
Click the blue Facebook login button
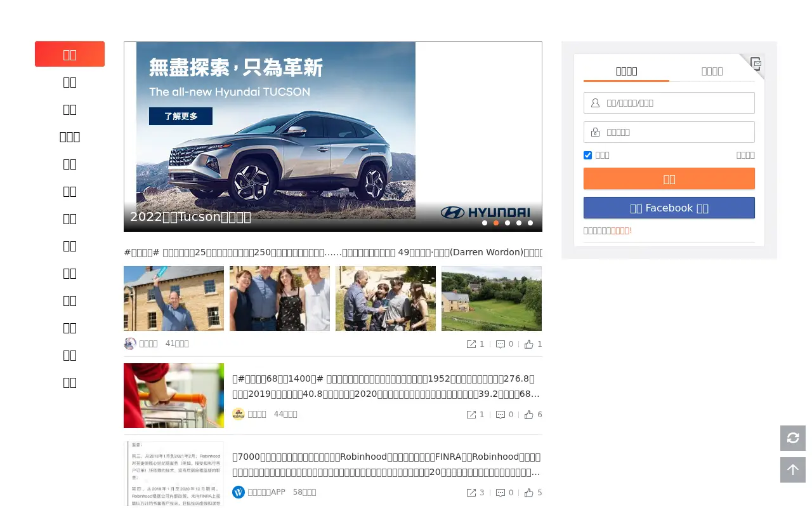669,208
